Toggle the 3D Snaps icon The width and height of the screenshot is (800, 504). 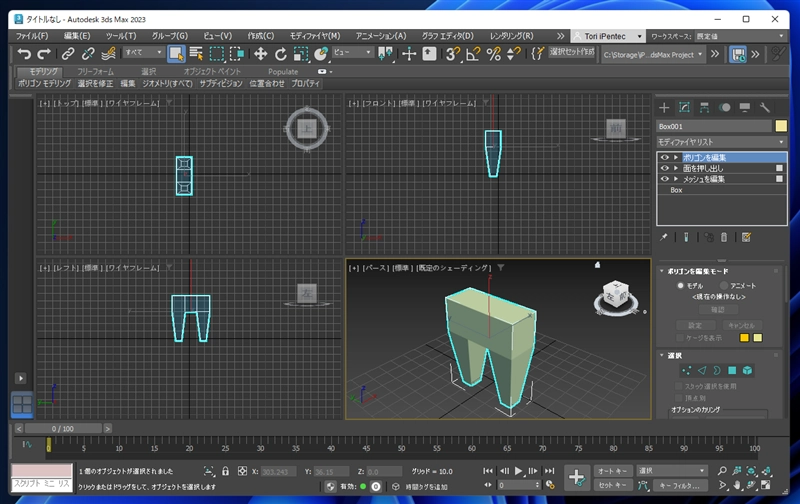(x=453, y=54)
